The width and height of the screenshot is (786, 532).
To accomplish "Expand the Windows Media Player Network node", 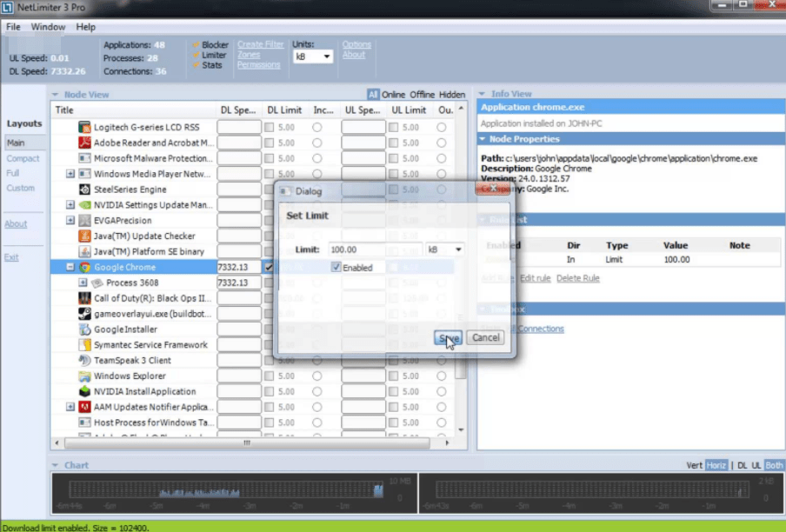I will click(x=70, y=174).
